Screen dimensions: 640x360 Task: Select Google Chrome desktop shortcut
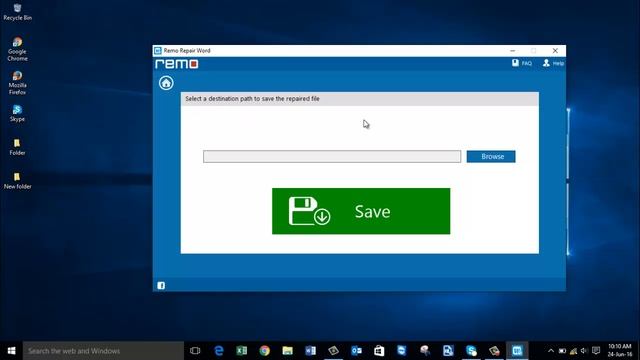pos(18,49)
